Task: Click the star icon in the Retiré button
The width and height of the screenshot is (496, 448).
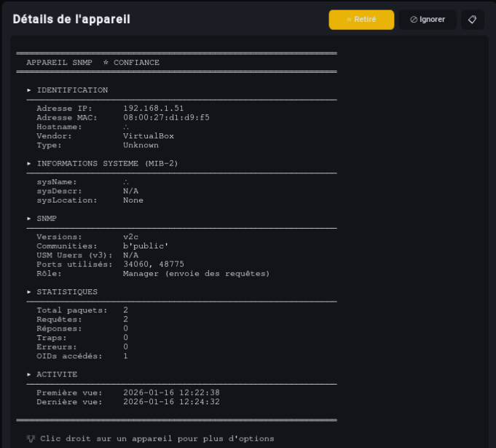Action: point(349,20)
